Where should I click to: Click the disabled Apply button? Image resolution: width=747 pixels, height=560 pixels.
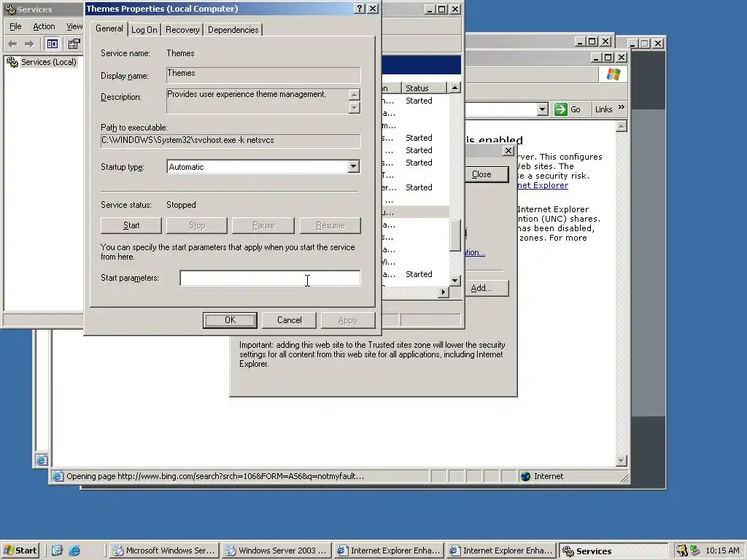tap(348, 320)
